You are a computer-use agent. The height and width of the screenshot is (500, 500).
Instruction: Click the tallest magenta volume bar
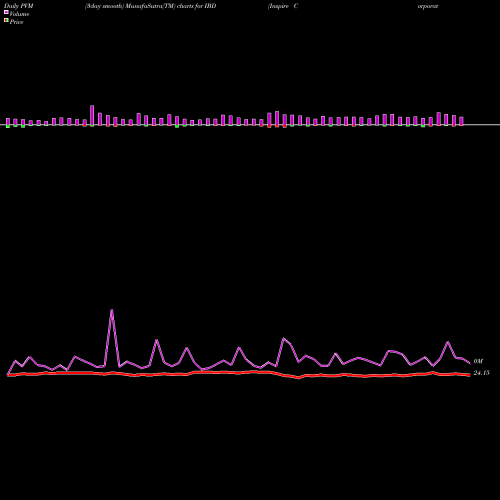point(92,115)
